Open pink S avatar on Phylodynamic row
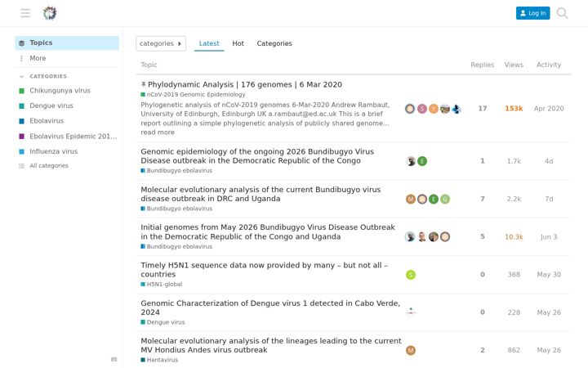The height and width of the screenshot is (368, 588). [x=422, y=109]
